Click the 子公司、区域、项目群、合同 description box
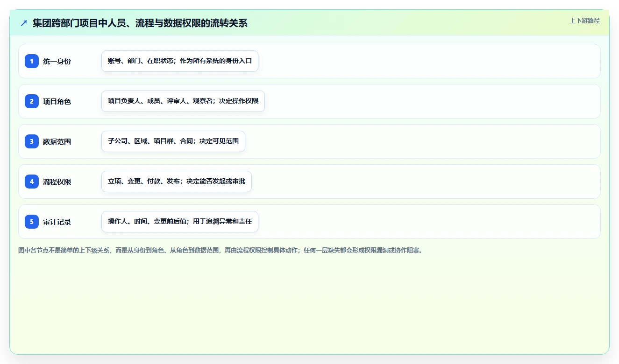This screenshot has height=364, width=619. tap(173, 141)
